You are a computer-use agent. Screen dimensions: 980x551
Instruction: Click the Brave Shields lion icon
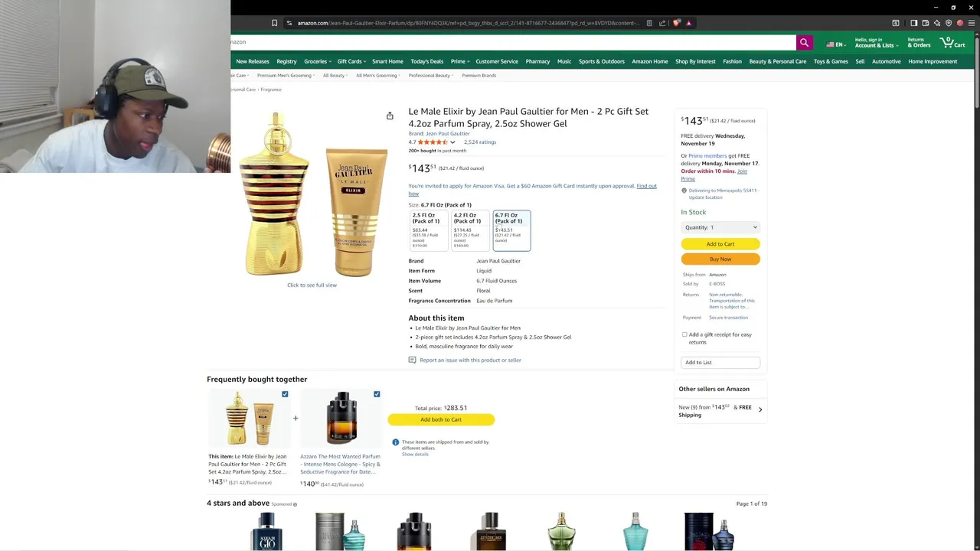pos(676,23)
